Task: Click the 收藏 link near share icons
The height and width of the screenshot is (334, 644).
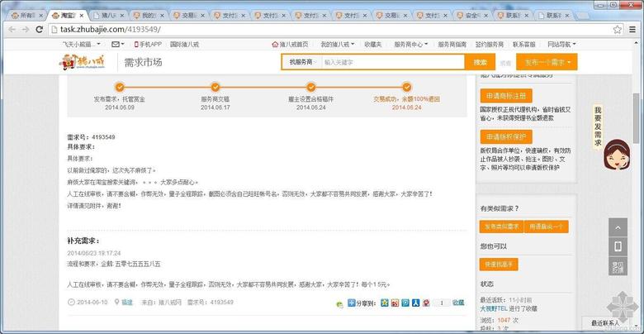Action: pos(458,303)
